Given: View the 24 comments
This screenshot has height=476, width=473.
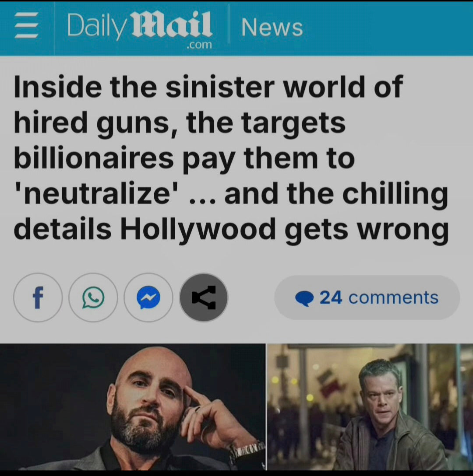Looking at the screenshot, I should tap(367, 297).
